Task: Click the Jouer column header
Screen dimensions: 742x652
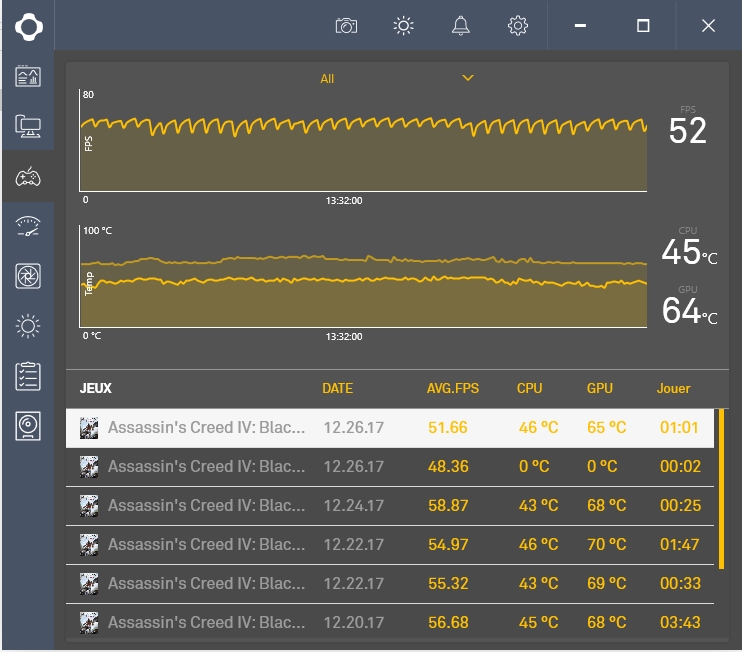Action: (x=673, y=388)
